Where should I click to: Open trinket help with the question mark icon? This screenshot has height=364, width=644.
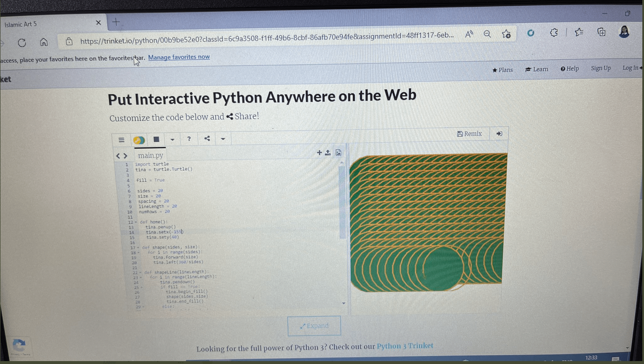tap(189, 139)
